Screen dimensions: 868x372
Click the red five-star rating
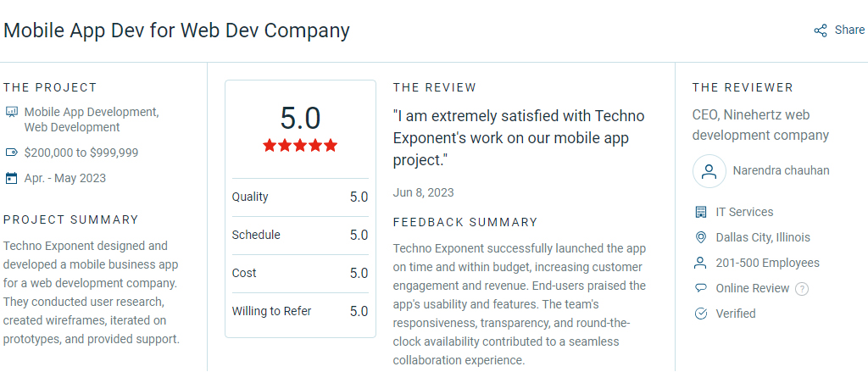[x=300, y=146]
